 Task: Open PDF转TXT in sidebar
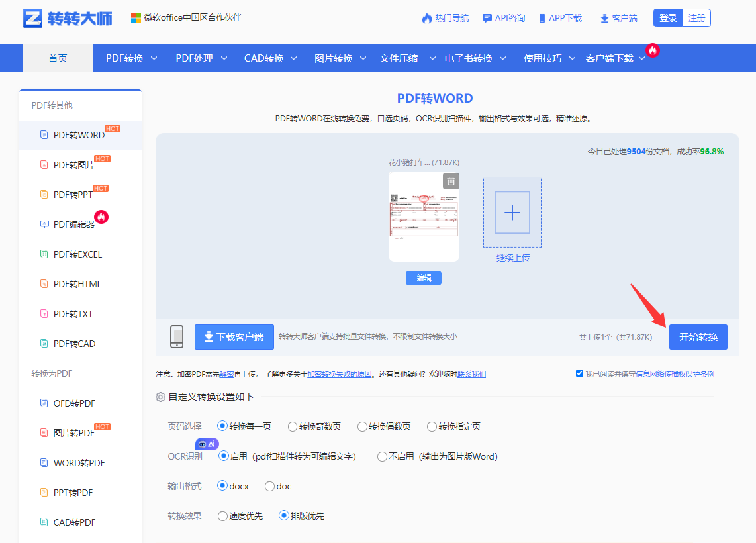81,314
